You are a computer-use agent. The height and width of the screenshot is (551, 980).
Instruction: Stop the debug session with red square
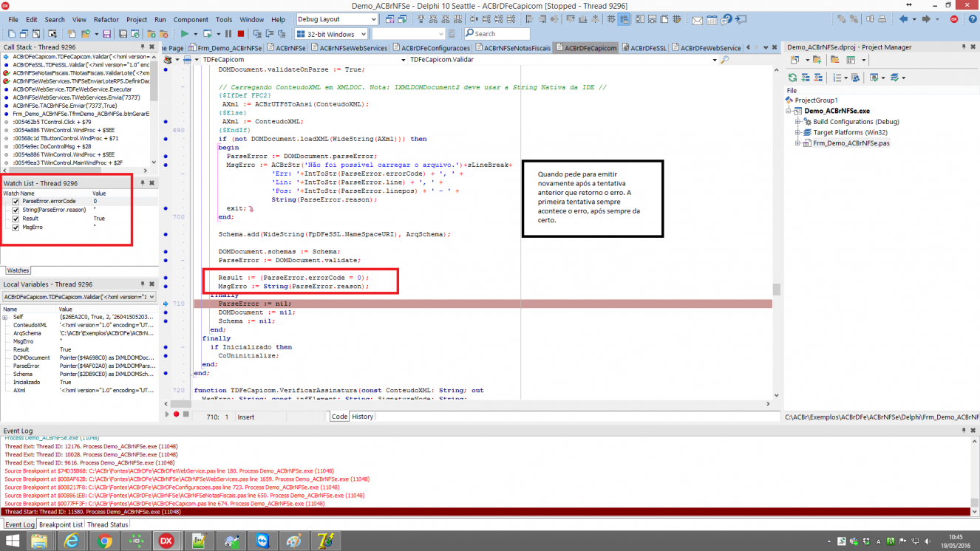[240, 34]
